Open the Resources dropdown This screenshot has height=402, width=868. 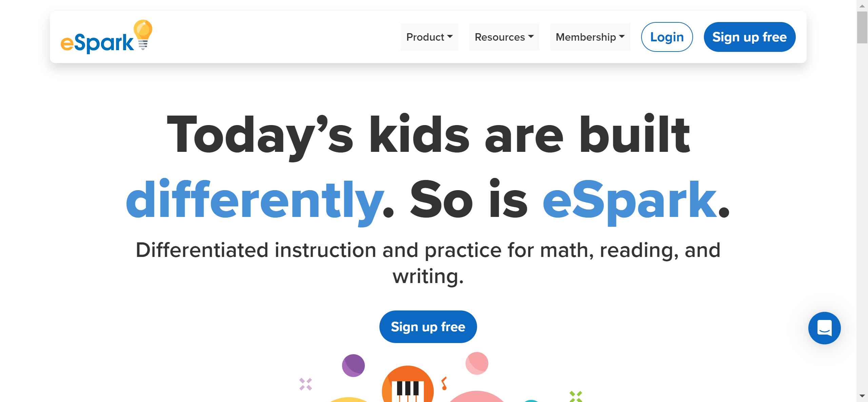click(504, 37)
